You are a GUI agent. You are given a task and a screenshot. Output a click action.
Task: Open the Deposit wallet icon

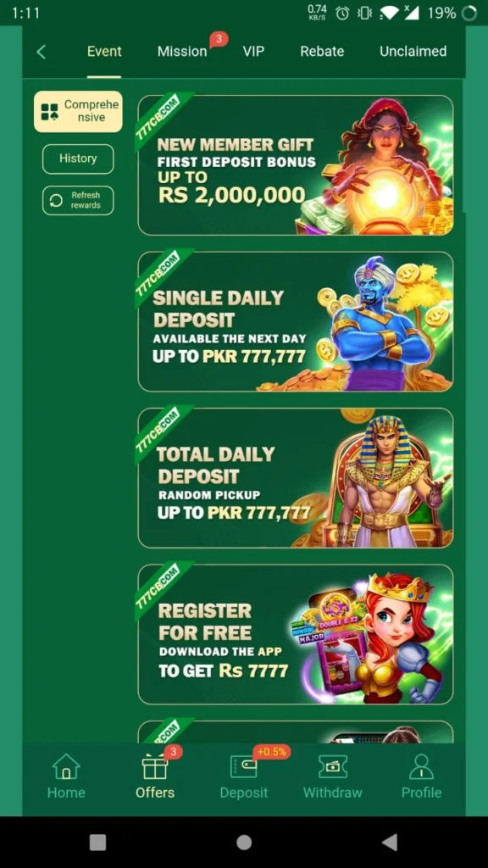[x=243, y=766]
